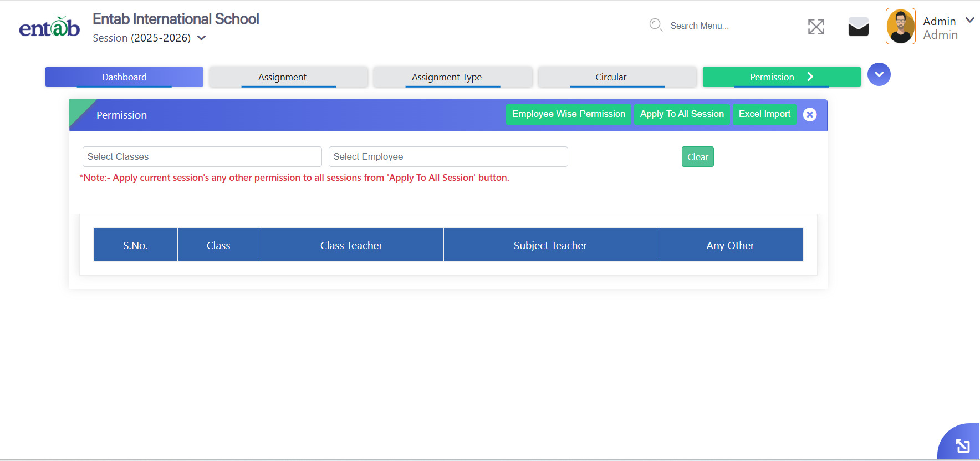Close the Permission panel with X icon
The image size is (980, 461).
click(x=809, y=115)
